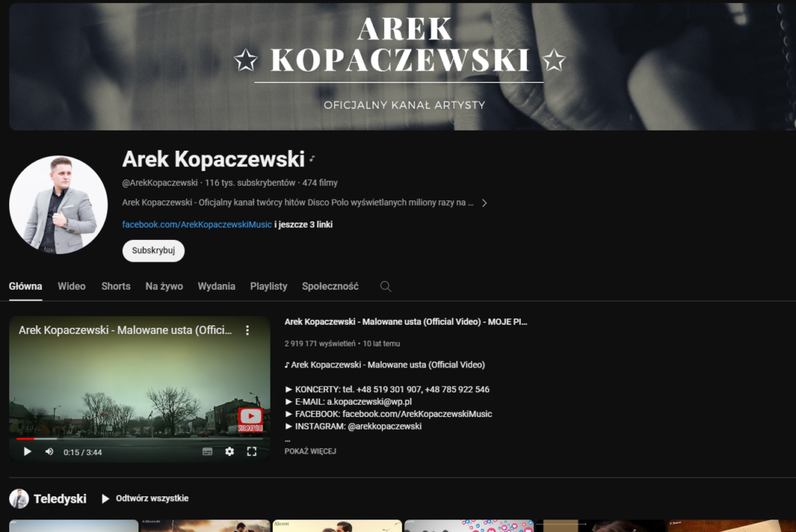Expand the channel description chevron
The image size is (796, 532).
click(x=484, y=203)
